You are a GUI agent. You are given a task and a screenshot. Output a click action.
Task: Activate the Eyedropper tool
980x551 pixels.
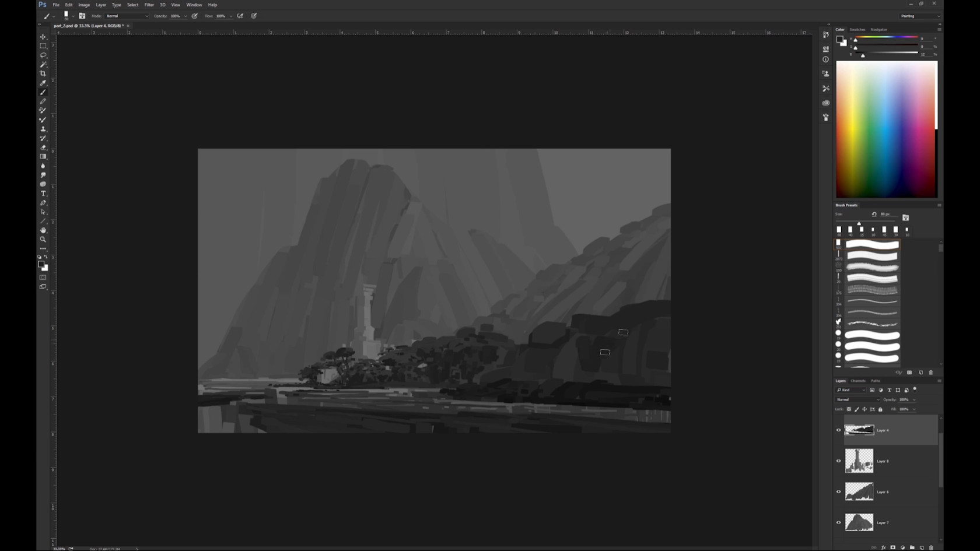(43, 83)
